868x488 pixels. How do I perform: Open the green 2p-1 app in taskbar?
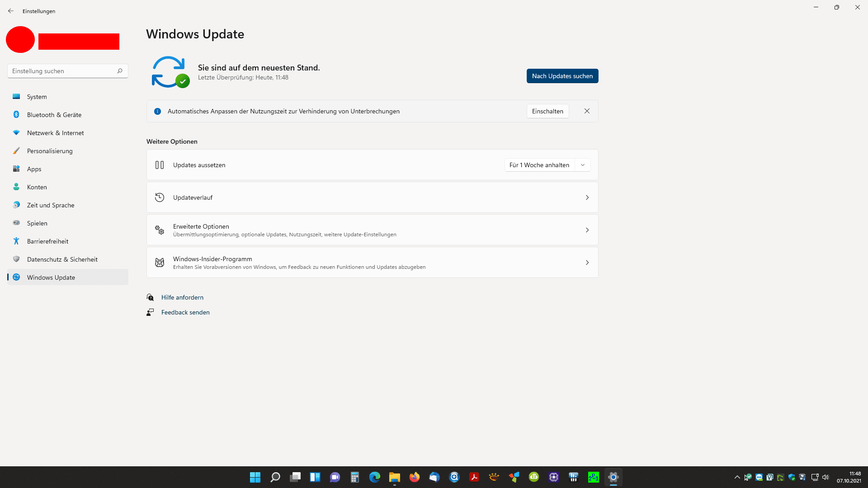594,477
